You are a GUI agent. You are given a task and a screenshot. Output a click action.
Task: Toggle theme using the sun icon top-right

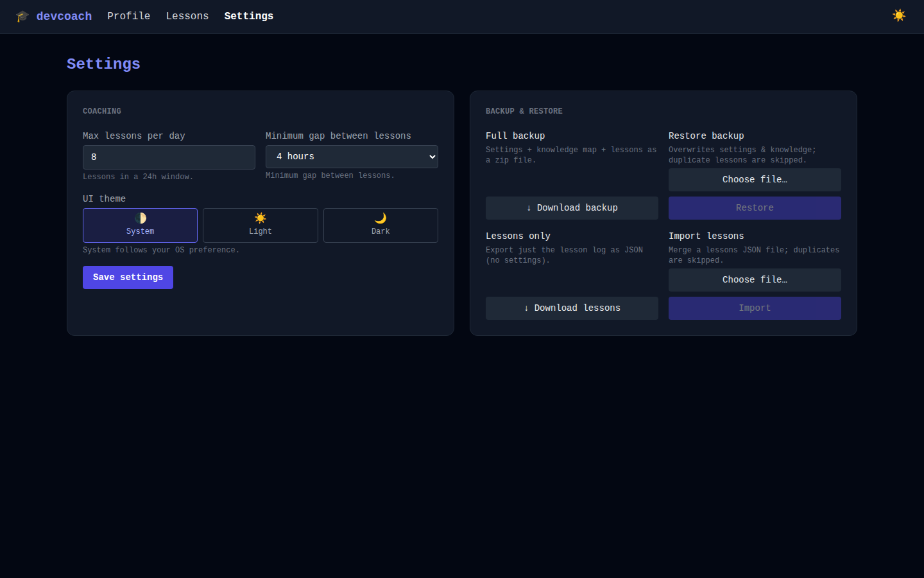coord(899,15)
